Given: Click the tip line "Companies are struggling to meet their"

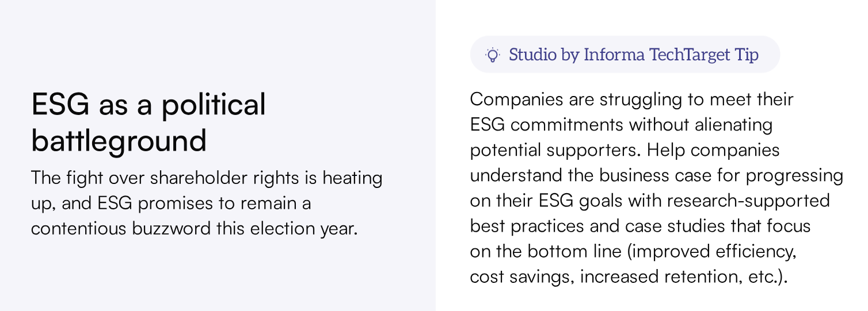Looking at the screenshot, I should (631, 99).
